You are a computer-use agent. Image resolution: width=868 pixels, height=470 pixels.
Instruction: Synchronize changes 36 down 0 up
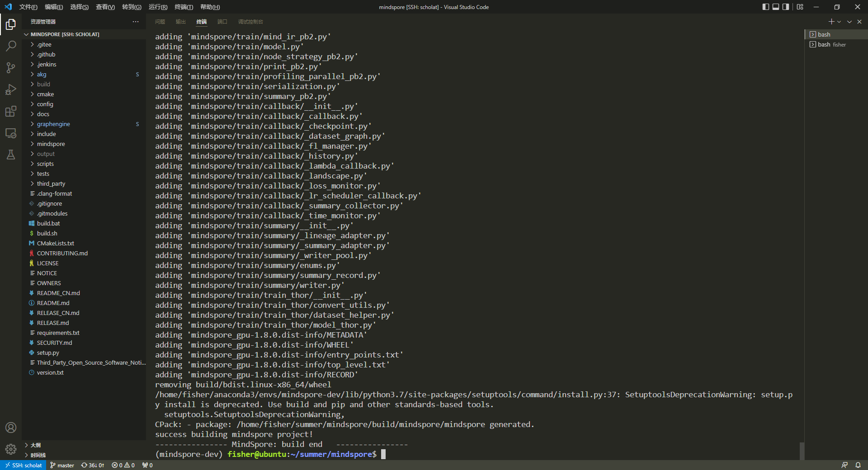click(x=93, y=465)
